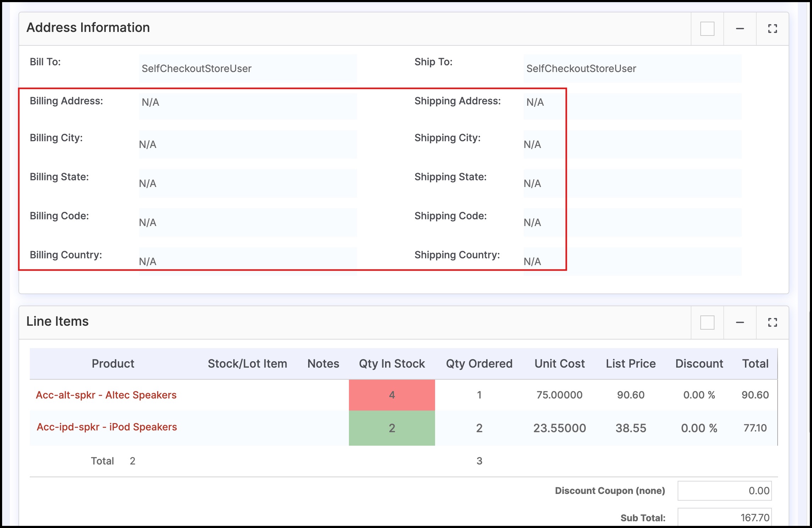Tick the Address Information panel checkbox
This screenshot has height=528, width=812.
[x=707, y=29]
